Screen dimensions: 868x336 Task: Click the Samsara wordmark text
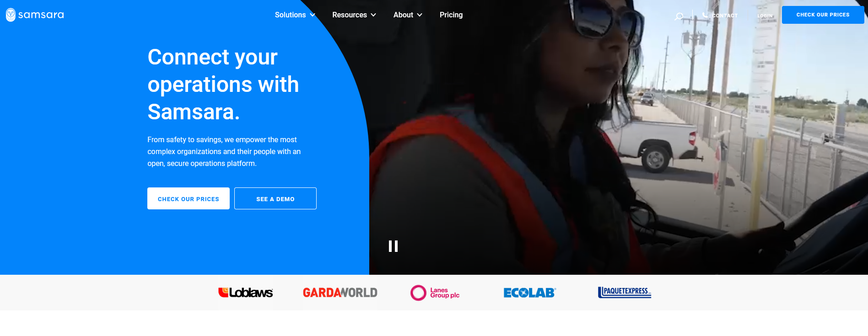(x=41, y=15)
